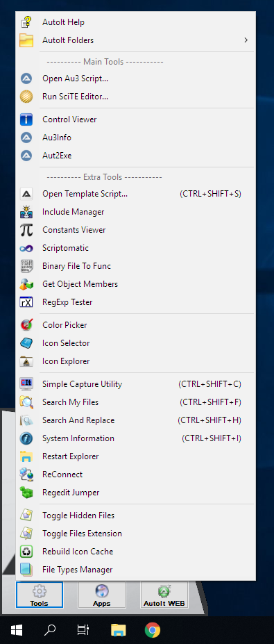
Task: Click the Get Object Members icon
Action: click(26, 284)
